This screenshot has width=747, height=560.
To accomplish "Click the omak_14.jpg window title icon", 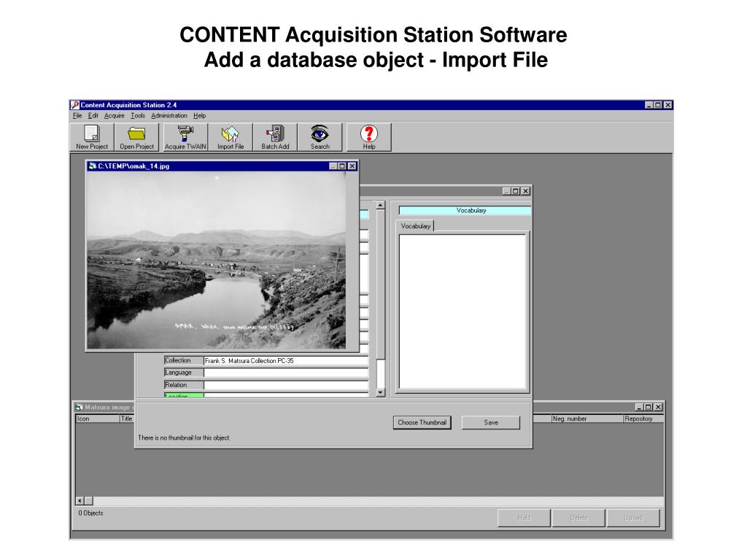I will tap(93, 166).
